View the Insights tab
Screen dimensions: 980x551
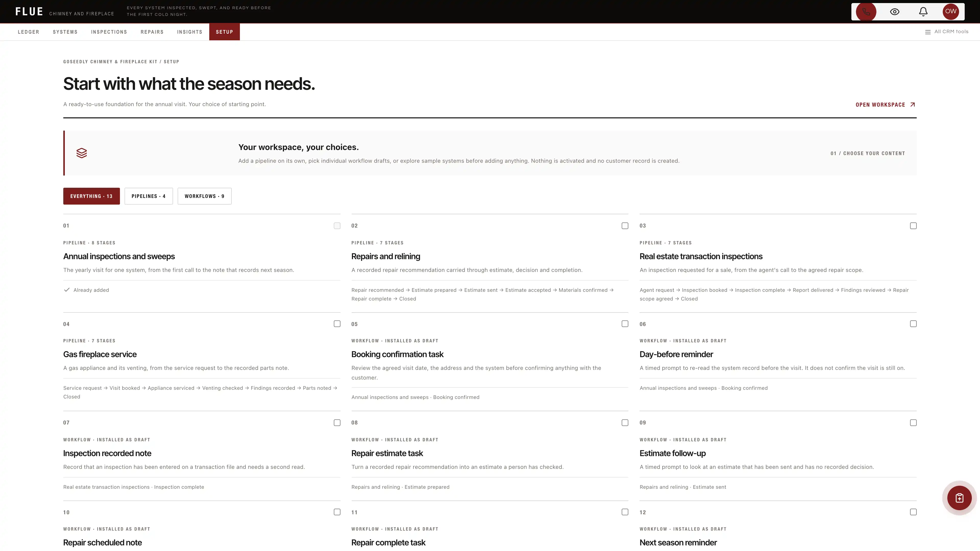coord(189,32)
